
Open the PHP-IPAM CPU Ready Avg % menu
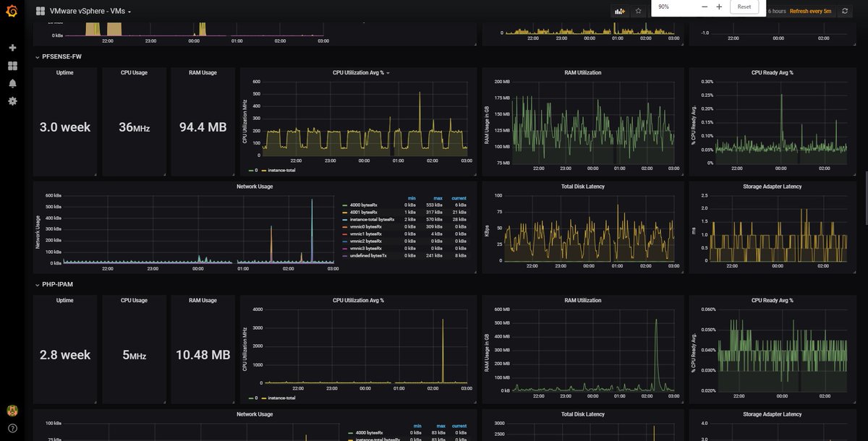tap(772, 300)
